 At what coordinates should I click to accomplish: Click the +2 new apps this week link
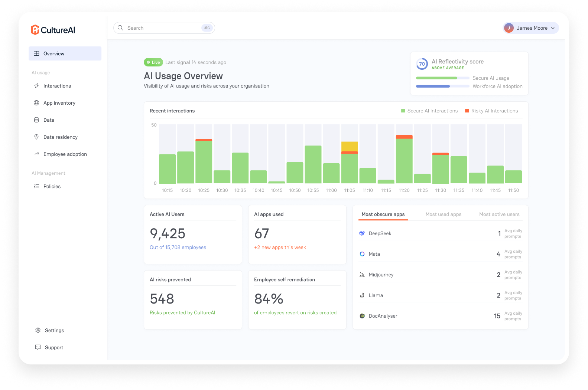pos(280,247)
